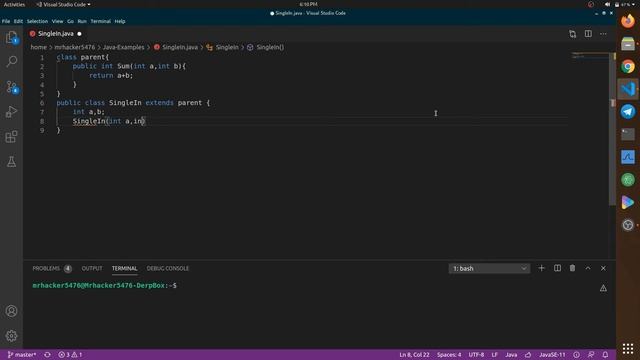Open the Extensions view
Image resolution: width=640 pixels, height=360 pixels.
pos(11,137)
